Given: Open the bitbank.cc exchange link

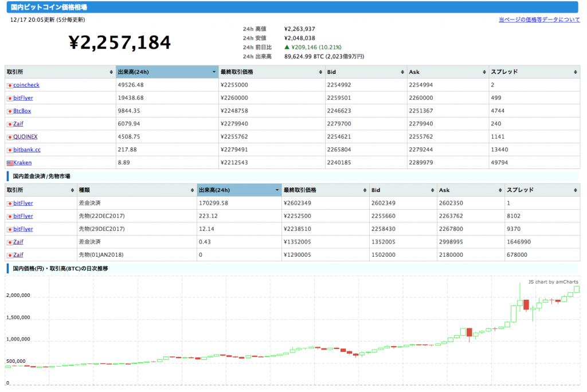Looking at the screenshot, I should click(27, 150).
